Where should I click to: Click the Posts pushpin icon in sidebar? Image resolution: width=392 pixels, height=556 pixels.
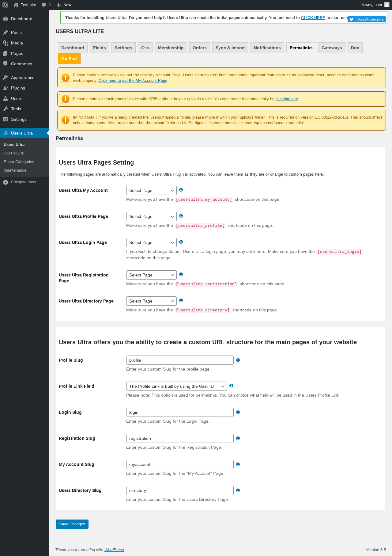[6, 32]
